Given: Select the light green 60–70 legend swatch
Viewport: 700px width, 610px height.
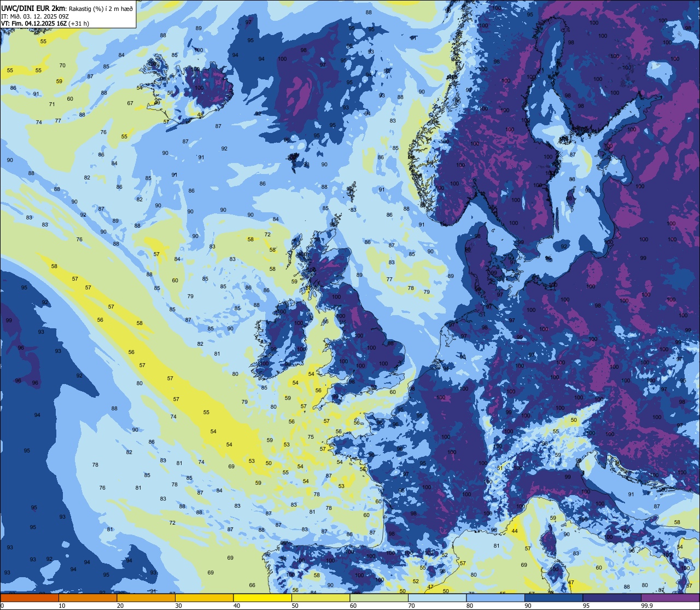Looking at the screenshot, I should (379, 598).
